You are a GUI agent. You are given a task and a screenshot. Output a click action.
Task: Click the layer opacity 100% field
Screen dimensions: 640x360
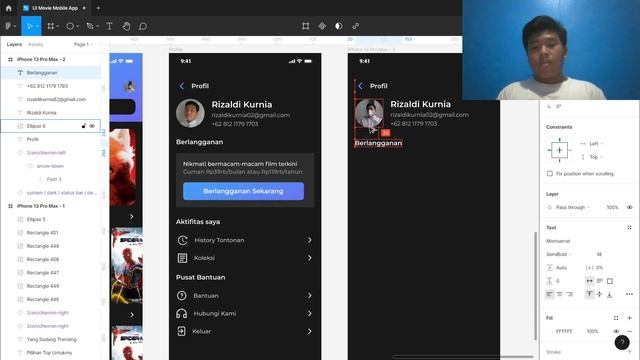612,207
